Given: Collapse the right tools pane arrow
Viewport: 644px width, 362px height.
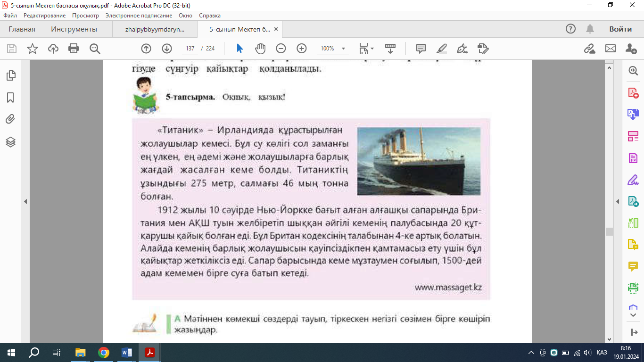Looking at the screenshot, I should [x=618, y=202].
